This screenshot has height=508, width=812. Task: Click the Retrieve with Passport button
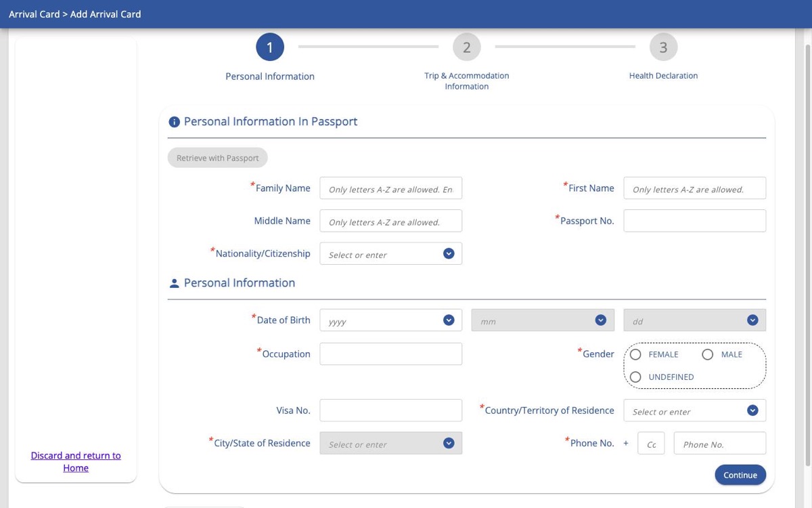218,158
